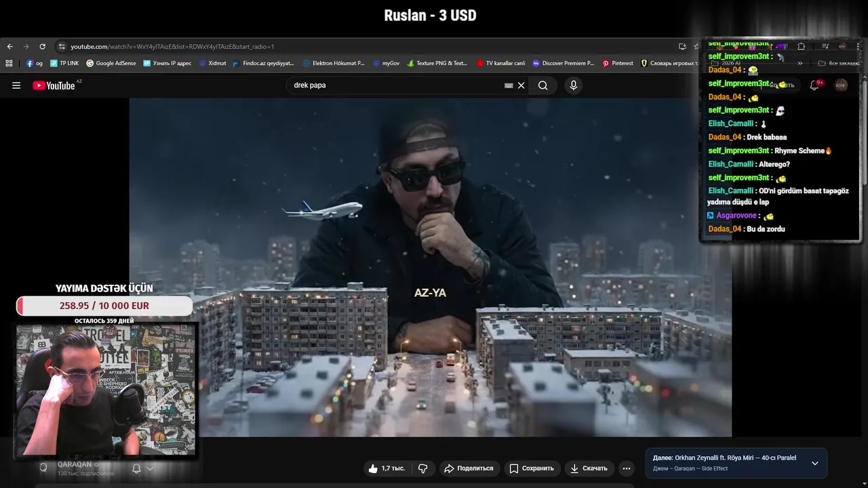
Task: Dislike the video with thumbs down
Action: pyautogui.click(x=422, y=468)
